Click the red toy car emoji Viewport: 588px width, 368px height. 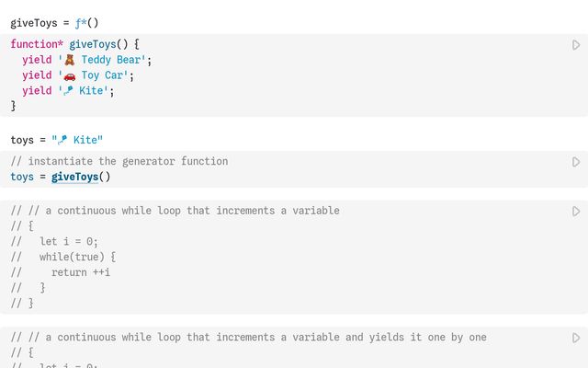70,75
